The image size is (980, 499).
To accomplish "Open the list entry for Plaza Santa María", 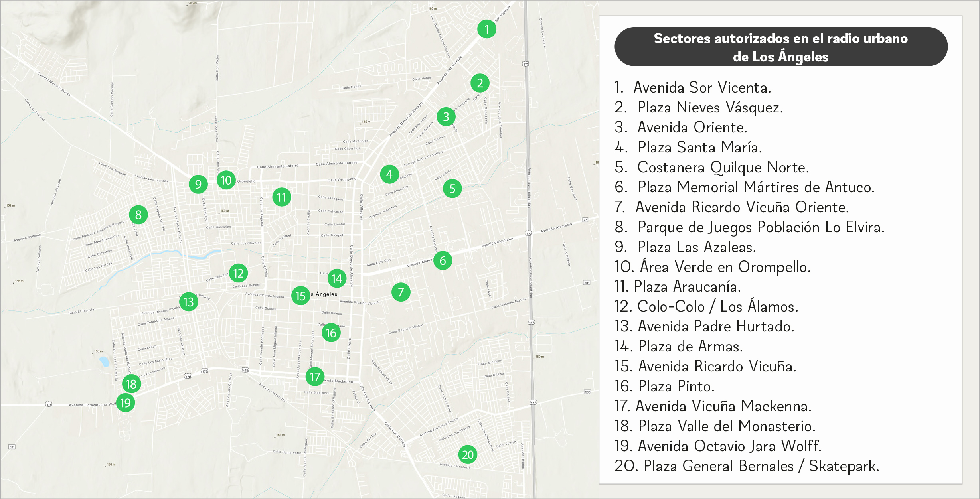I will click(699, 147).
